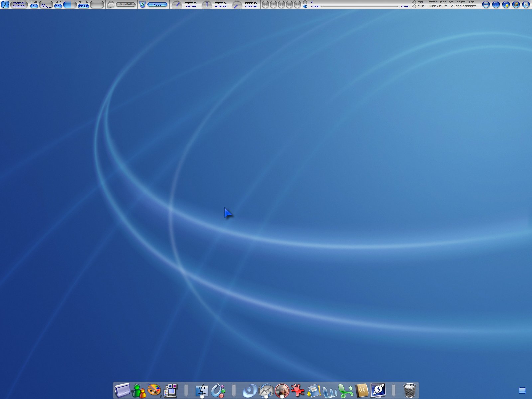Click the blue clock icon in top bar
Viewport: 532px width, 399px height.
pyautogui.click(x=5, y=4)
